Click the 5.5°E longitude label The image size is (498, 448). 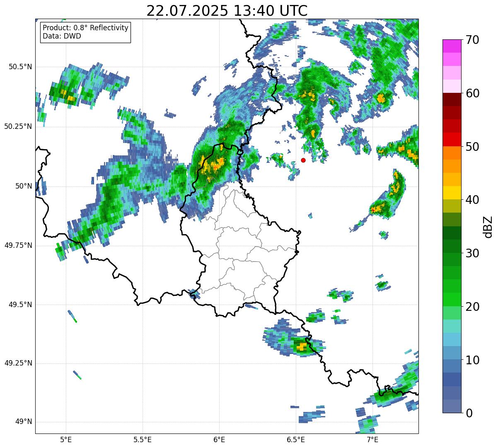click(x=143, y=439)
